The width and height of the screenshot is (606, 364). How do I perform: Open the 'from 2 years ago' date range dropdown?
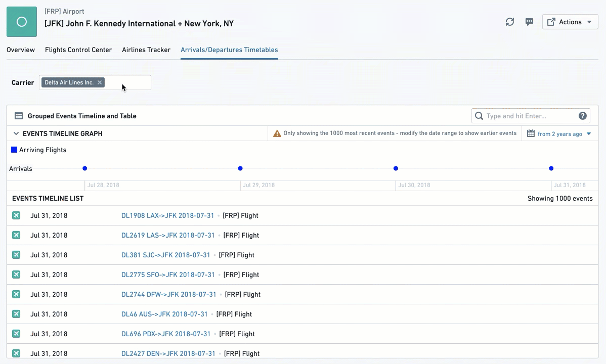coord(564,133)
